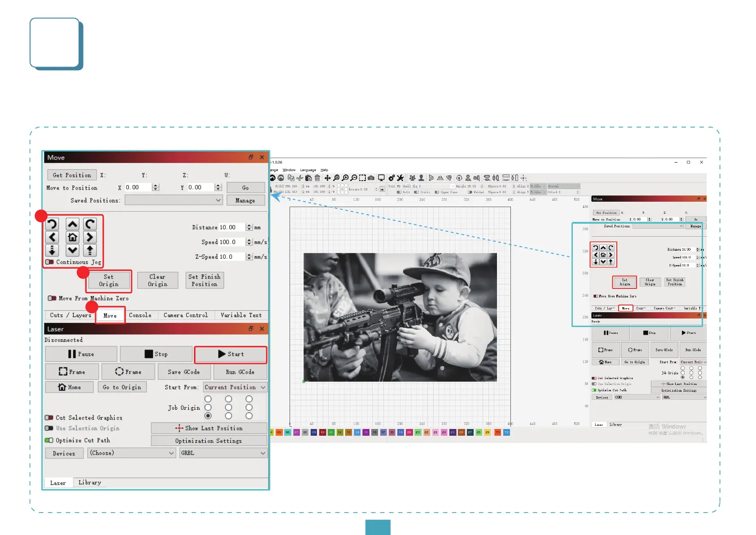Click the group people icon in toolbar

click(x=412, y=178)
